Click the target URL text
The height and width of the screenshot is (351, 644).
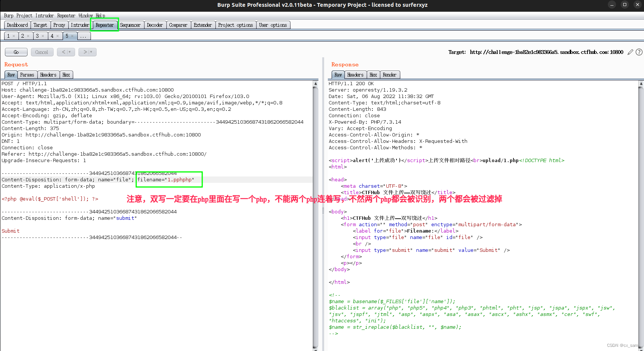point(547,52)
